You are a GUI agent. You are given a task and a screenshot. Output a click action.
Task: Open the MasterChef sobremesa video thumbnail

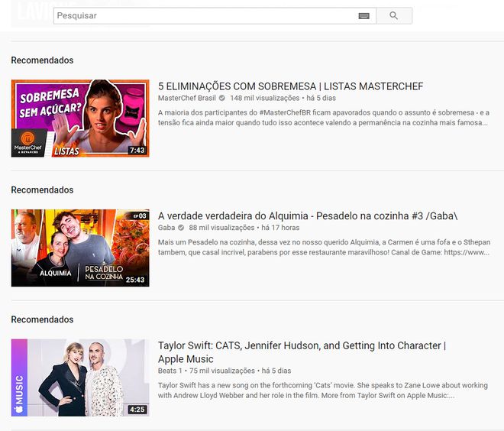80,118
